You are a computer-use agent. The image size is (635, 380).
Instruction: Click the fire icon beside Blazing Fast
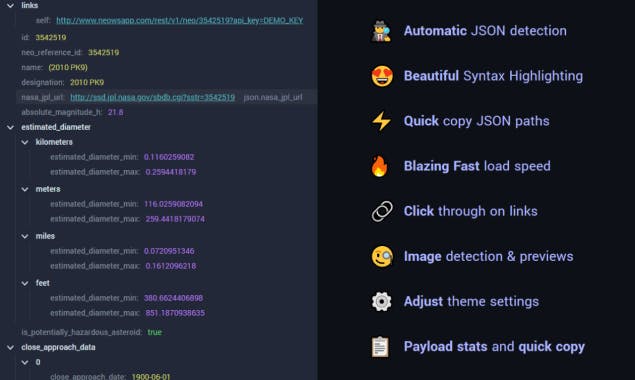click(x=380, y=166)
